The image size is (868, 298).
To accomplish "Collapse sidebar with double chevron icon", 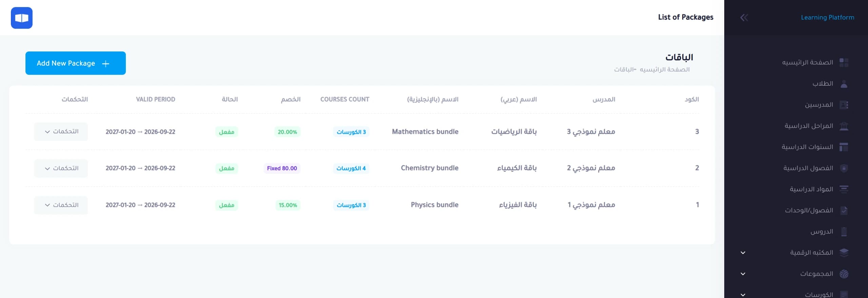I will [x=744, y=18].
